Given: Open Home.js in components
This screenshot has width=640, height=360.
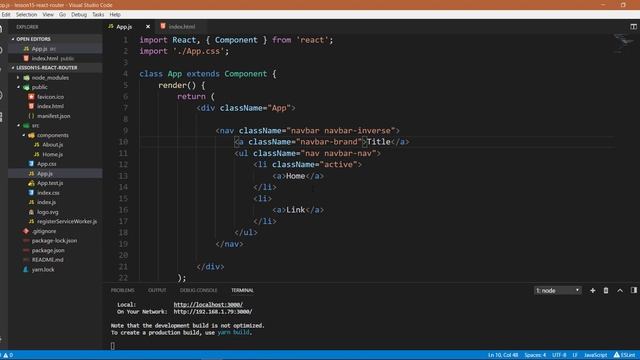Looking at the screenshot, I should pyautogui.click(x=53, y=154).
